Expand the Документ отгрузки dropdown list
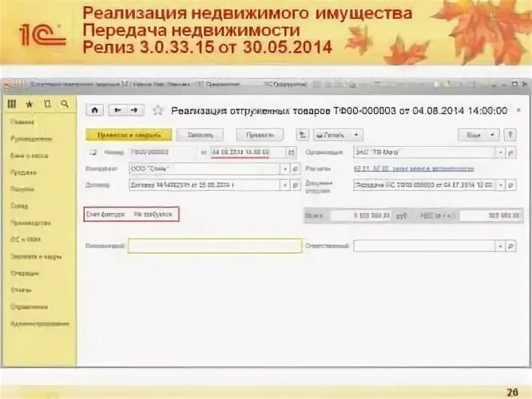This screenshot has width=532, height=399. click(500, 185)
